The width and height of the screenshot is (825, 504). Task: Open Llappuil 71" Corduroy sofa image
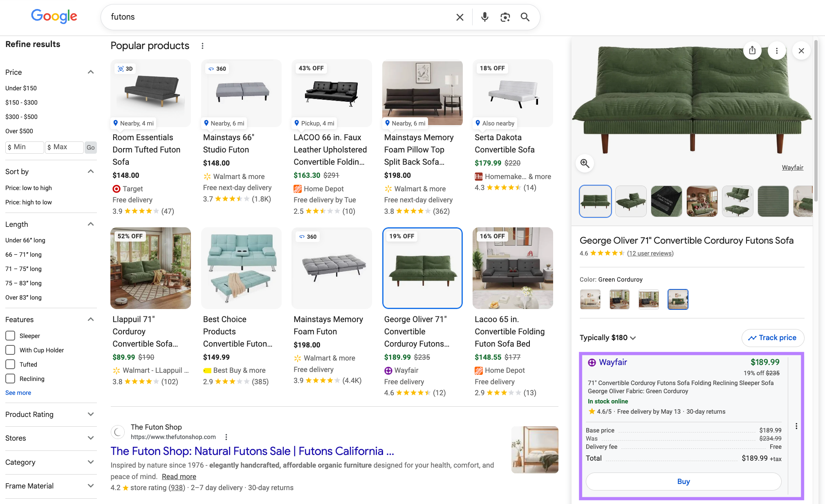pos(150,268)
